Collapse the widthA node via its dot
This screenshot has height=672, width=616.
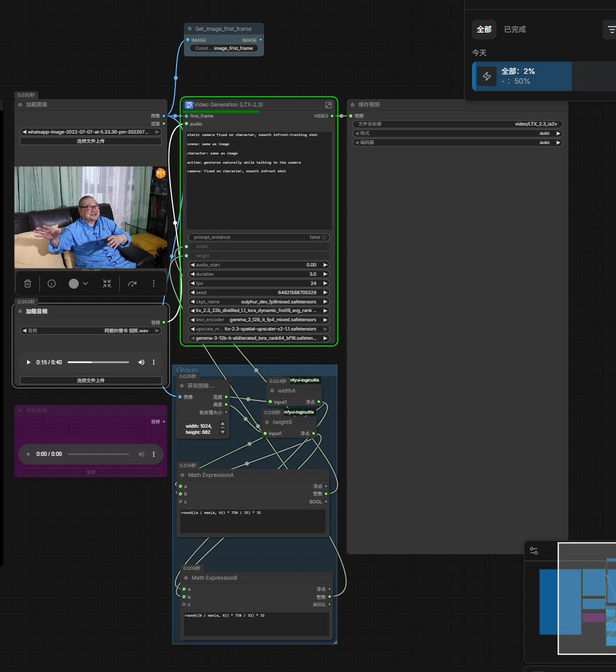[x=272, y=390]
